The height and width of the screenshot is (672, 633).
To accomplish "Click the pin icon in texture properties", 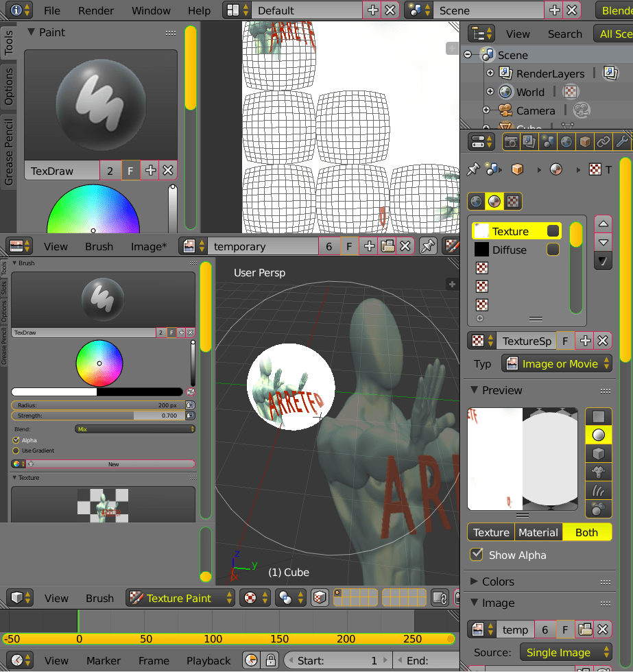I will [x=473, y=169].
